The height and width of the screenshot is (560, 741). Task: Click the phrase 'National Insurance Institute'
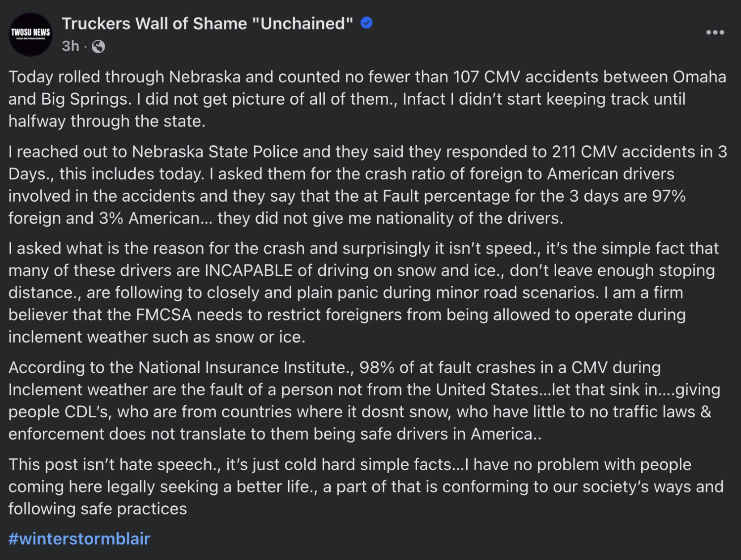(242, 368)
